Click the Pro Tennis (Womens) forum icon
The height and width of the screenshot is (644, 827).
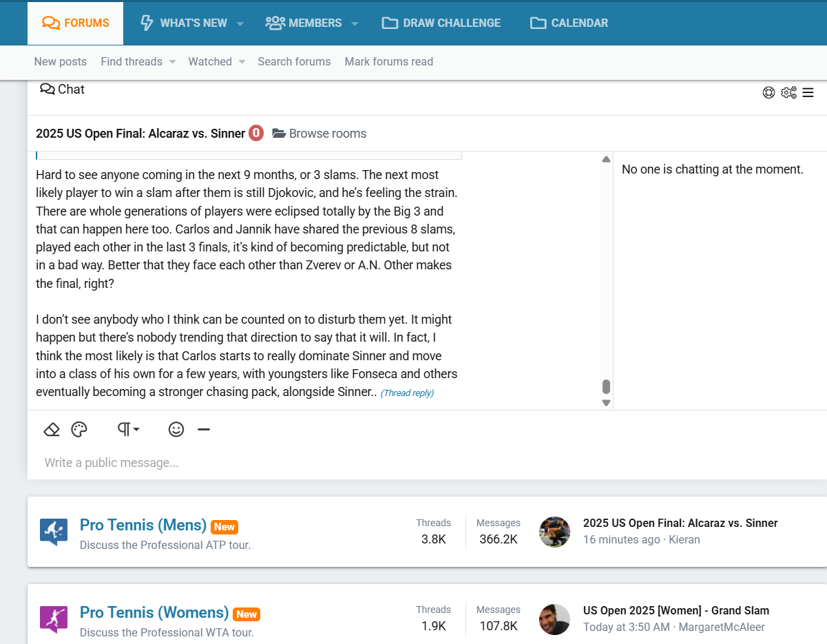(54, 619)
